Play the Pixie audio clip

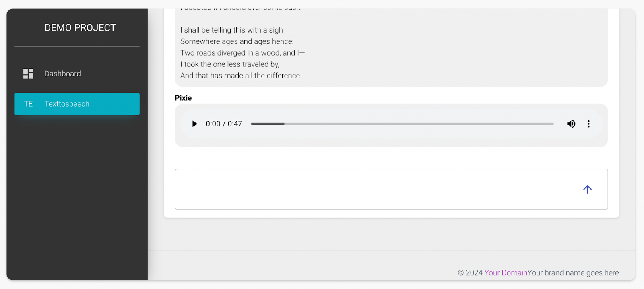point(195,124)
